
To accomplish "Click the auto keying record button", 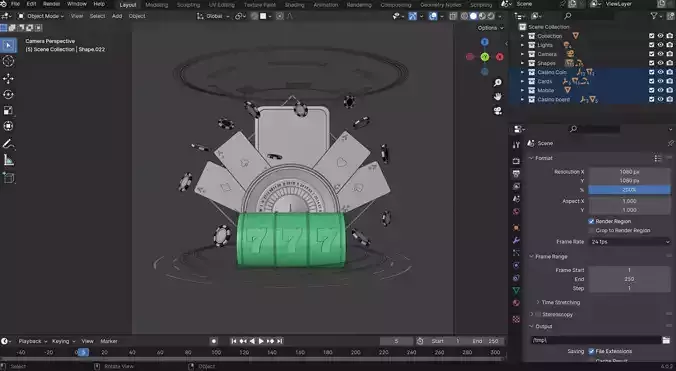I will [x=213, y=341].
